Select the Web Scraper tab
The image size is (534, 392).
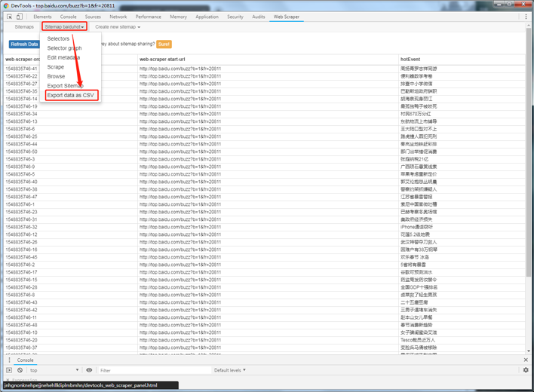[287, 17]
